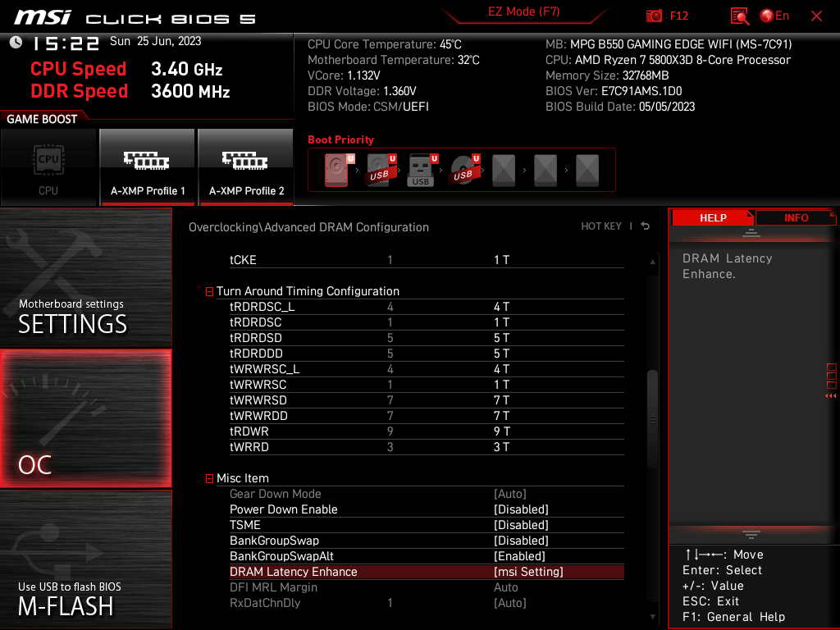Image resolution: width=840 pixels, height=630 pixels.
Task: Select the hard disk boot device icon
Action: click(337, 170)
